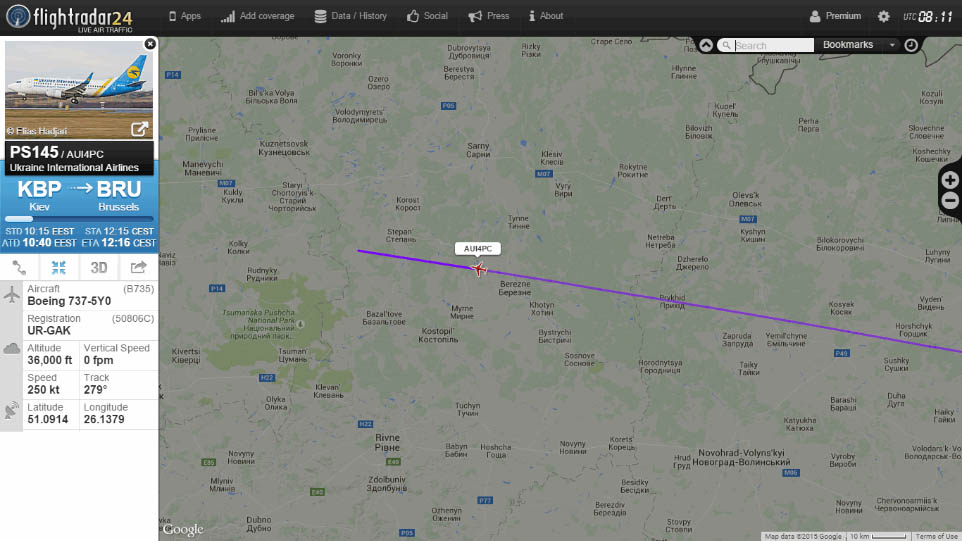The image size is (962, 541).
Task: Close the PS145 flight info panel
Action: click(x=150, y=44)
